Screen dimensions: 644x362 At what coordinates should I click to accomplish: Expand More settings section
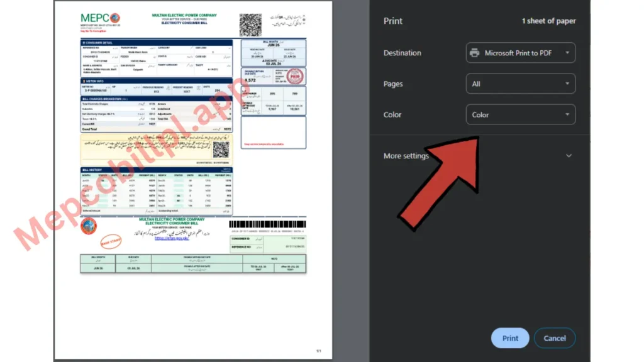click(478, 156)
